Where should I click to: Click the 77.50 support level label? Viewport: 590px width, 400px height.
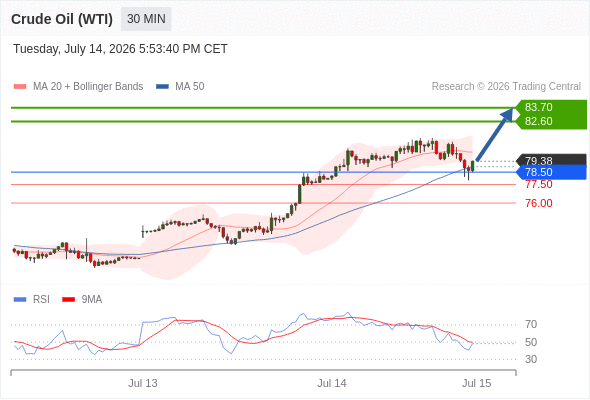click(x=538, y=184)
